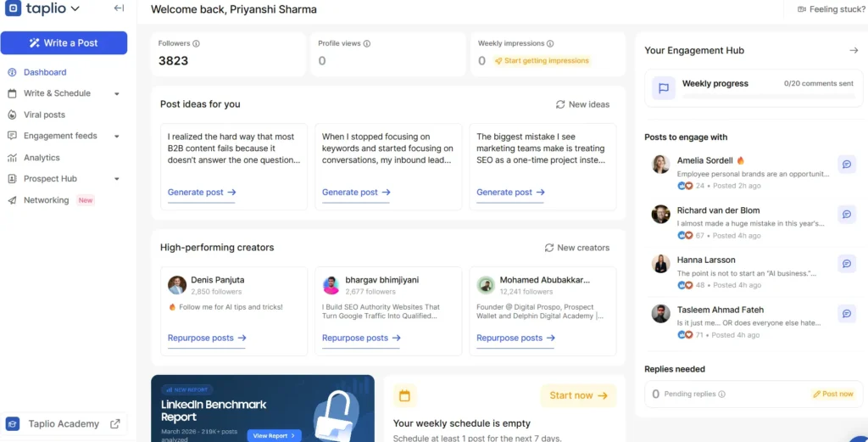Click Start getting impressions badge

[542, 61]
